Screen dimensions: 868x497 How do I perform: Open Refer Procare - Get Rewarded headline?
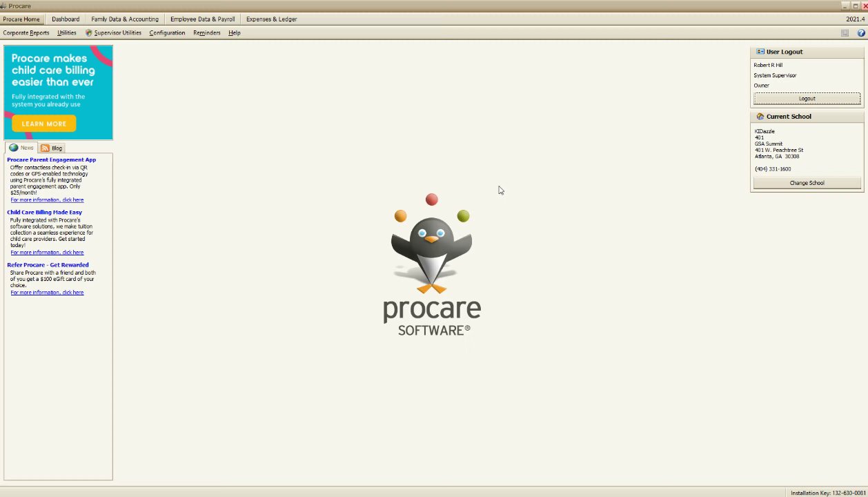tap(48, 265)
